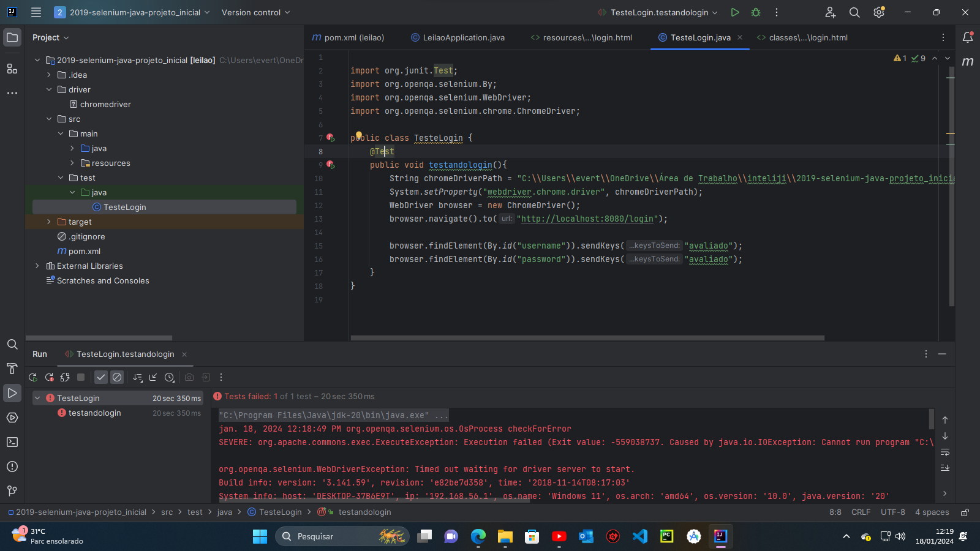The width and height of the screenshot is (980, 551).
Task: Switch to classes\...\login.html tab
Action: 802,37
